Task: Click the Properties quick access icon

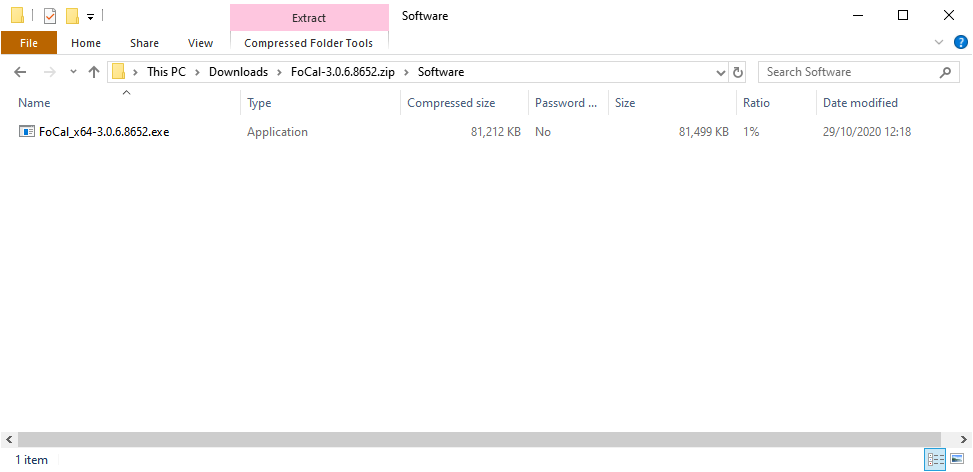Action: pyautogui.click(x=50, y=16)
